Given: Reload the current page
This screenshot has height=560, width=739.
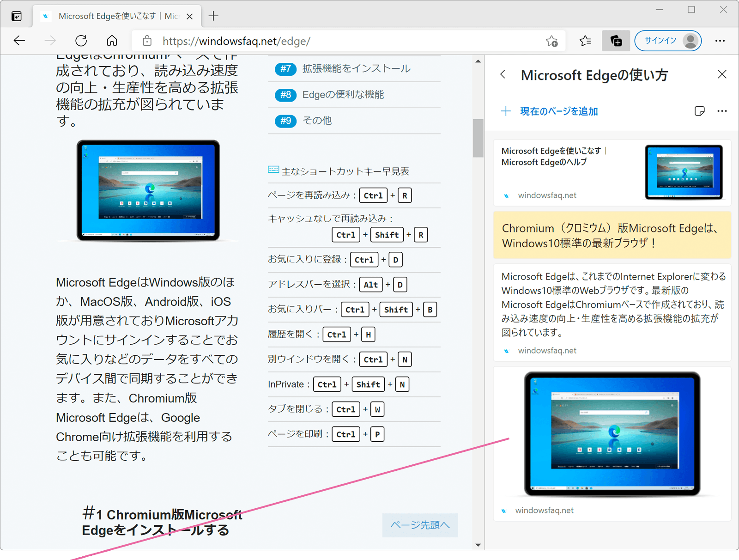Looking at the screenshot, I should tap(81, 41).
